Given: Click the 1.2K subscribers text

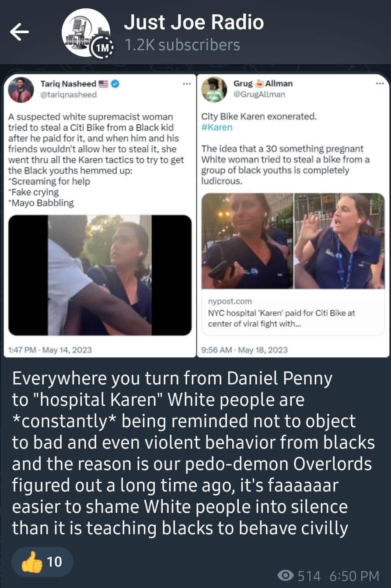Looking at the screenshot, I should point(182,45).
